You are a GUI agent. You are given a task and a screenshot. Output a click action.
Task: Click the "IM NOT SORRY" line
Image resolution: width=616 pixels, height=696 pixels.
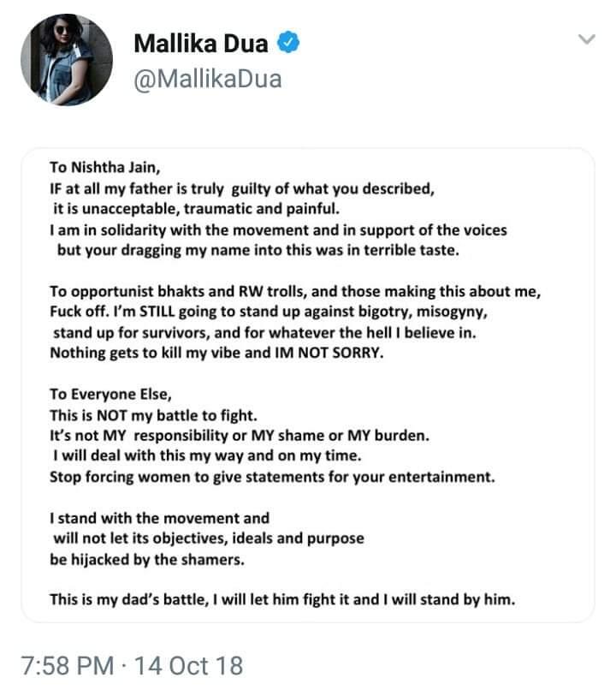pyautogui.click(x=216, y=353)
